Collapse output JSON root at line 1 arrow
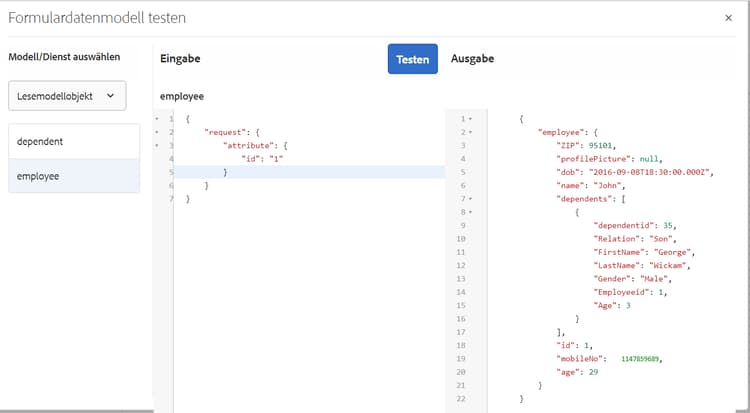This screenshot has height=413, width=750. tap(470, 119)
